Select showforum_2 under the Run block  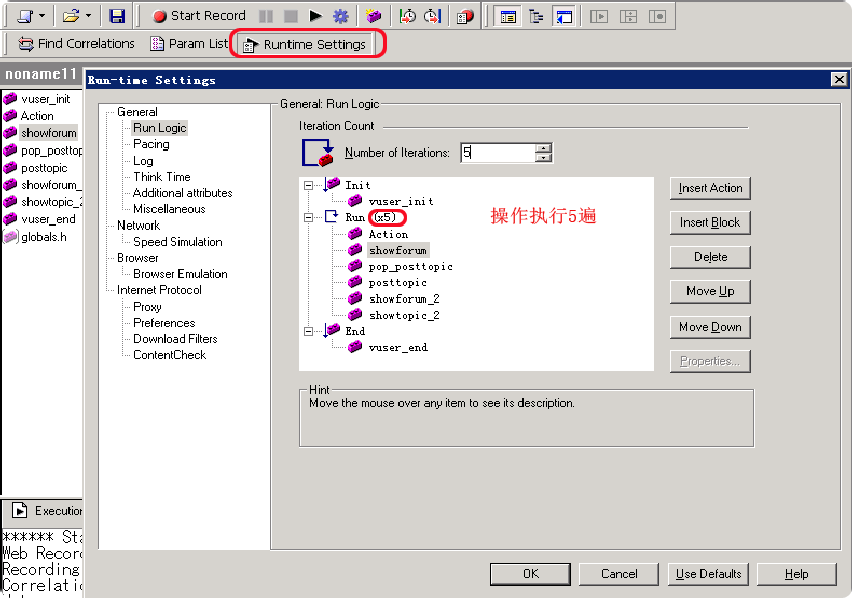[x=404, y=299]
